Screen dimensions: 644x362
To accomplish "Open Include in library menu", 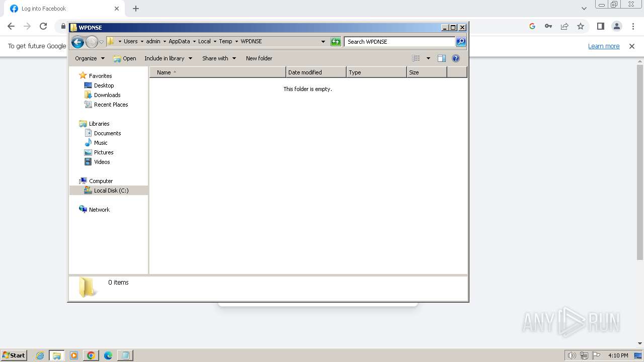I will click(x=168, y=58).
